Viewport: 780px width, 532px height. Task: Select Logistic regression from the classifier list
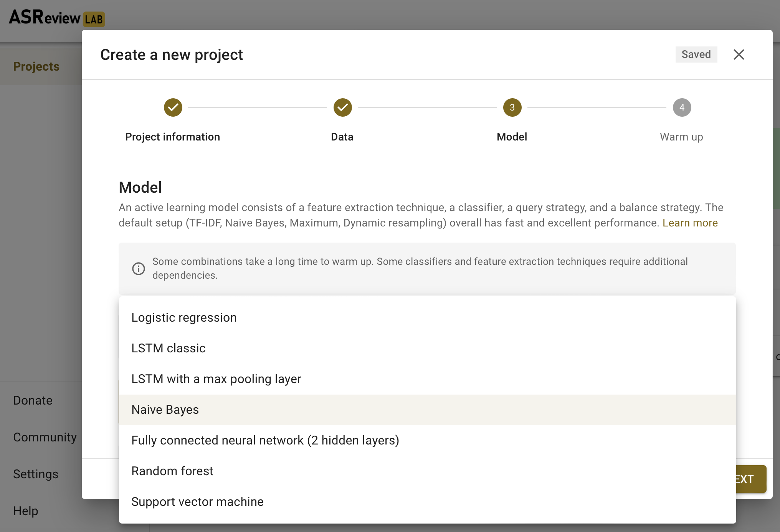[x=184, y=317]
